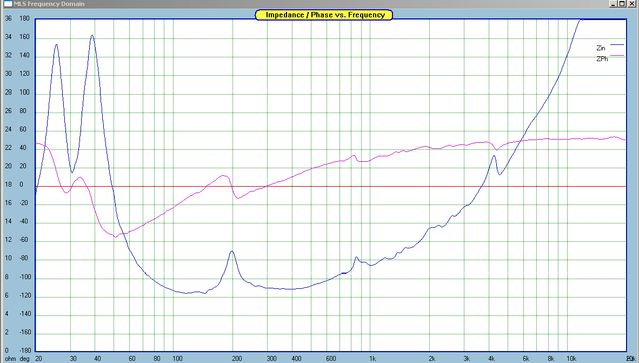Click the -180 deg bottom axis value

25,350
